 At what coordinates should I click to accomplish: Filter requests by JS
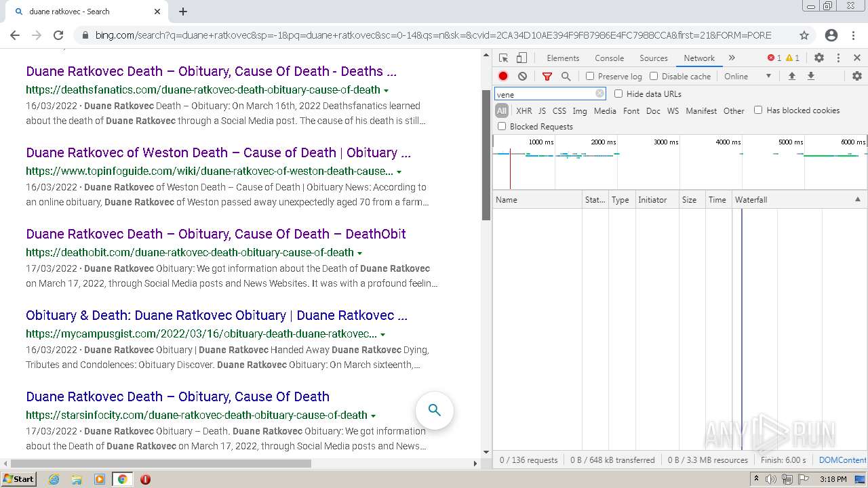542,110
